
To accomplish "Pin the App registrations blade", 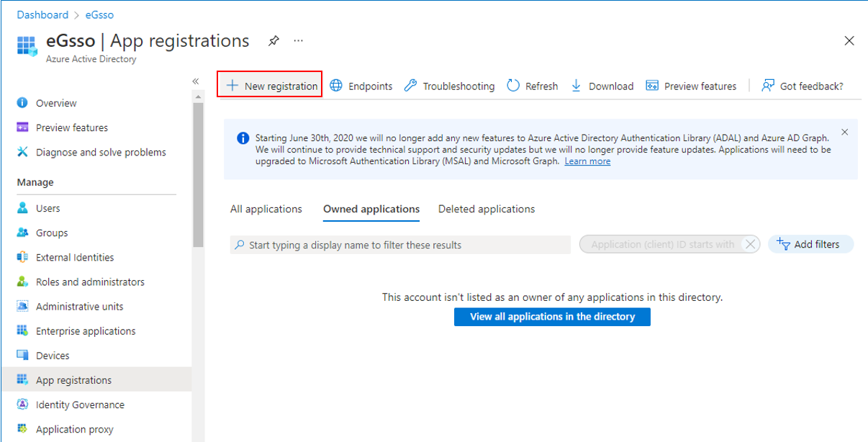I will [x=273, y=41].
